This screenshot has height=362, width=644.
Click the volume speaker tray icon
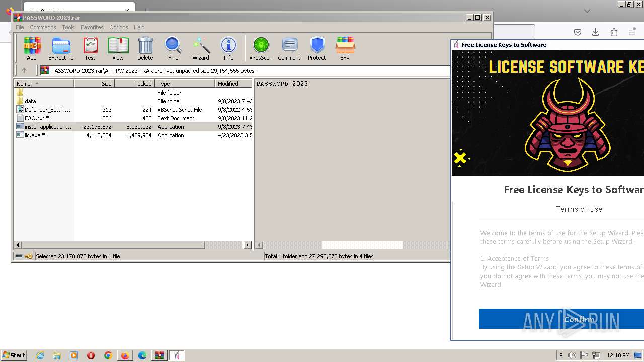click(x=572, y=355)
